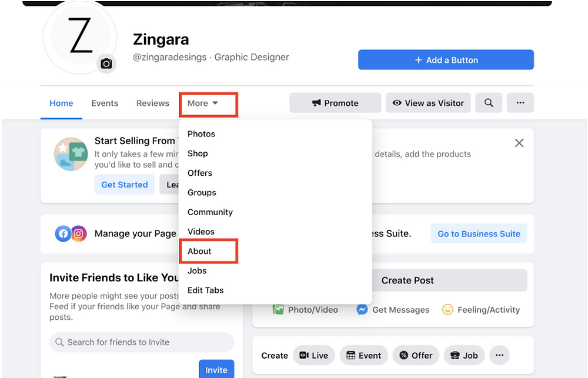Screen dimensions: 588x378
Task: Click the Get Messages messenger option
Action: tap(393, 310)
